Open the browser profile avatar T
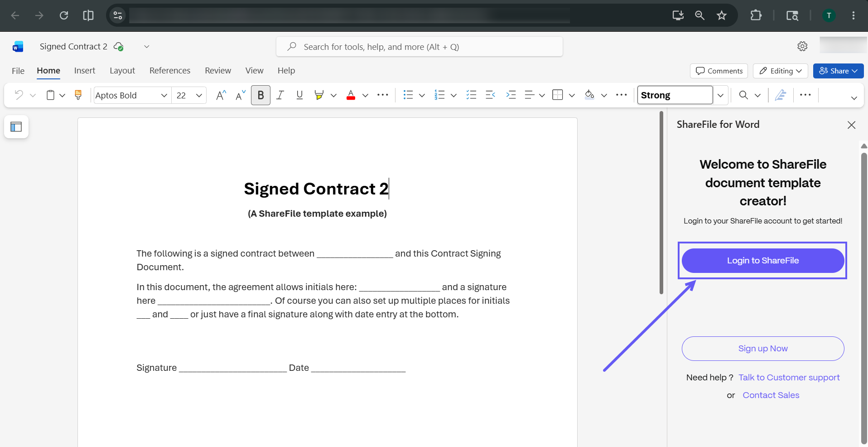This screenshot has height=447, width=868. [x=829, y=15]
